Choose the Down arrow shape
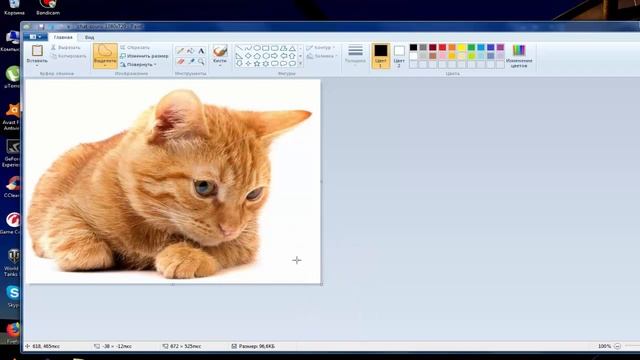 pos(239,64)
